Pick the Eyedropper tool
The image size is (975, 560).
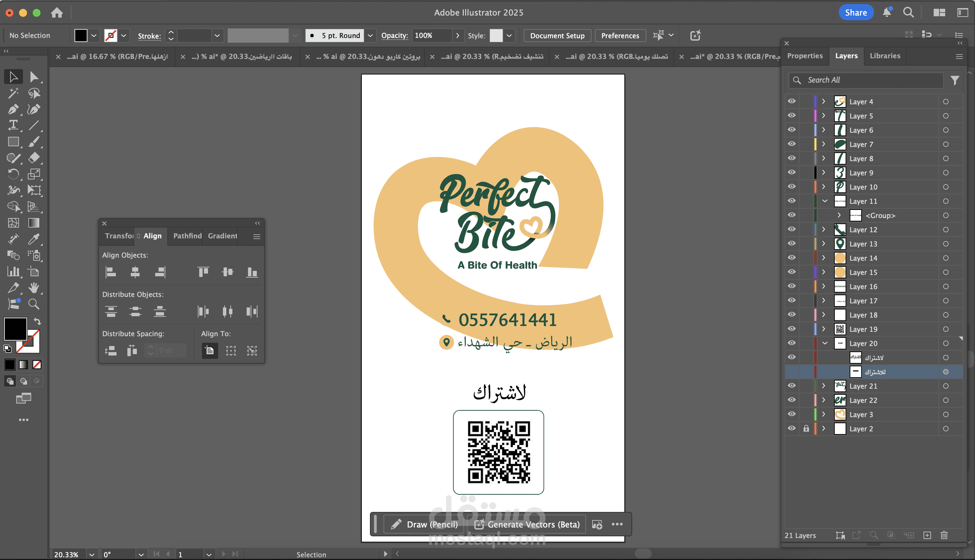point(34,239)
